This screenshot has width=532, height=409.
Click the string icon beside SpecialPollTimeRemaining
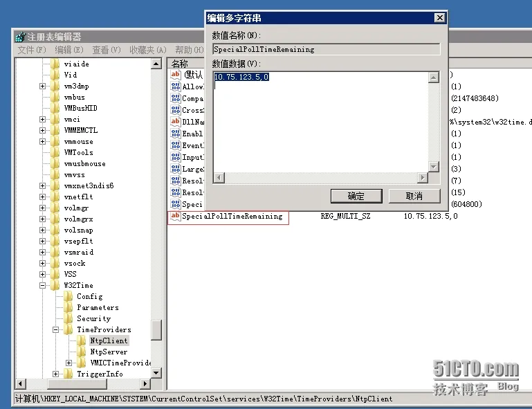tap(176, 216)
